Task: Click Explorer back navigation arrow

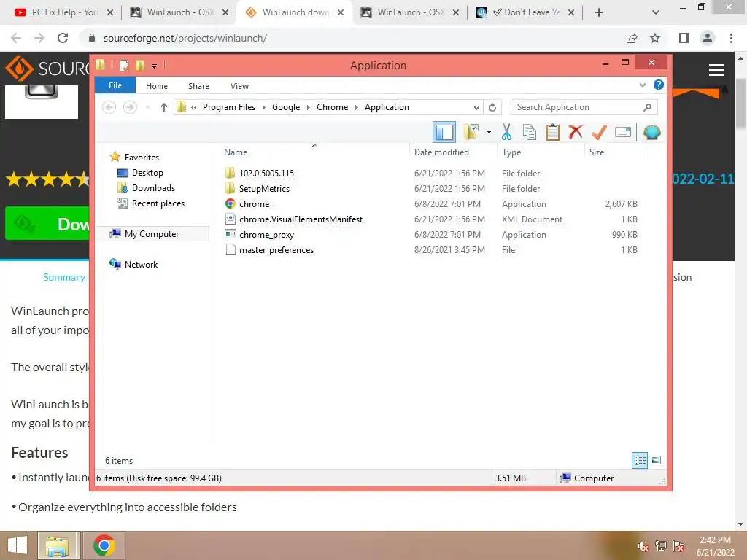Action: click(109, 107)
